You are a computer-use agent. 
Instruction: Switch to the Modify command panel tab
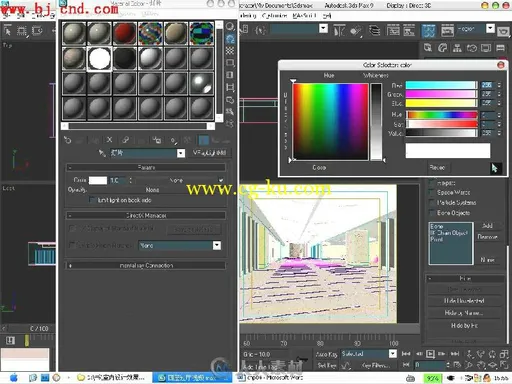click(443, 48)
